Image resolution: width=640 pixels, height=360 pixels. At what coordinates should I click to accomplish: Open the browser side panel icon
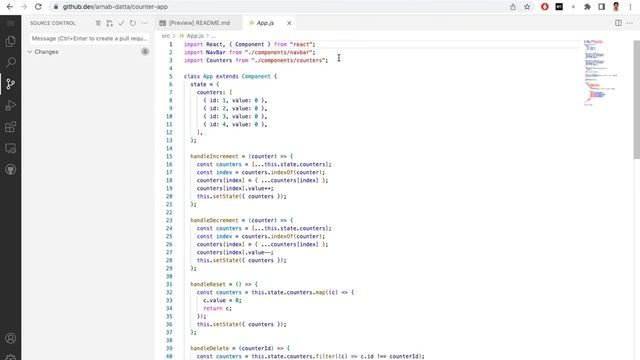[x=602, y=7]
